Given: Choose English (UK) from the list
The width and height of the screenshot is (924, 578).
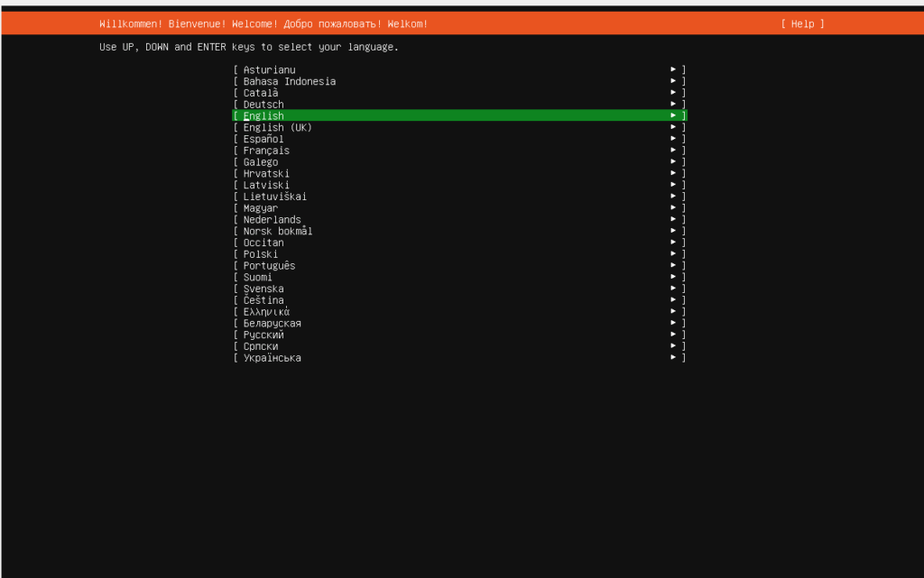Looking at the screenshot, I should [x=277, y=127].
